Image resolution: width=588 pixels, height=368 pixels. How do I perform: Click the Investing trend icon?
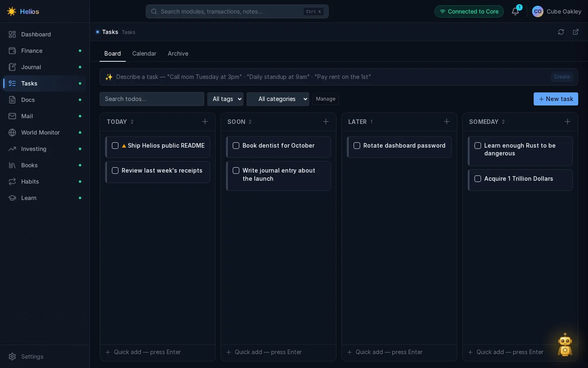coord(12,149)
